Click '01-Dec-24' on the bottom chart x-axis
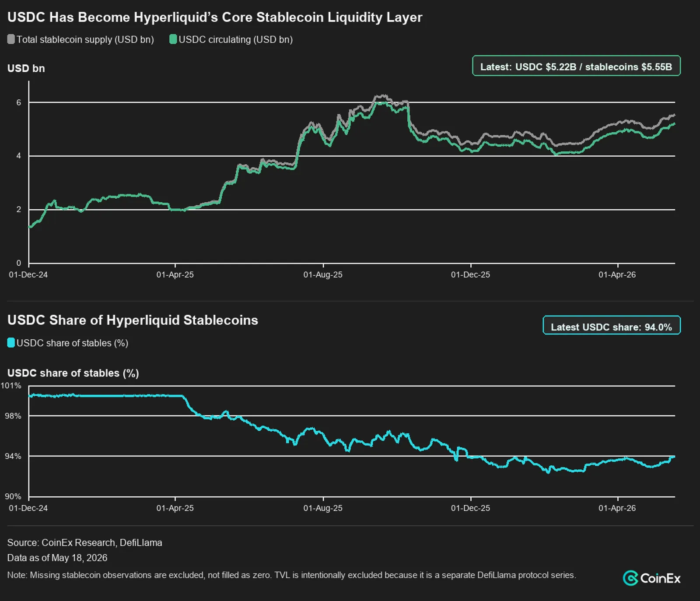Image resolution: width=700 pixels, height=601 pixels. (28, 508)
